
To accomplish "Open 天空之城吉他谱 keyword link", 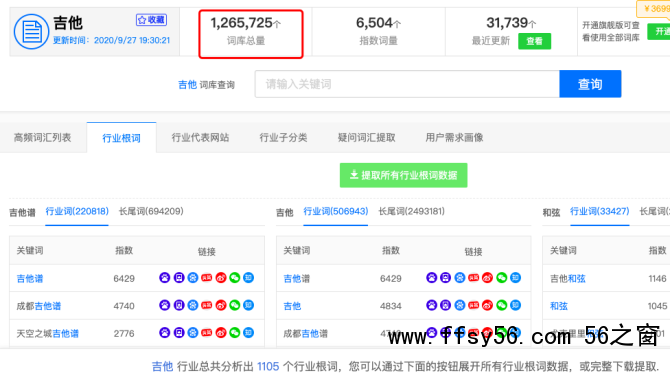I will pyautogui.click(x=47, y=333).
